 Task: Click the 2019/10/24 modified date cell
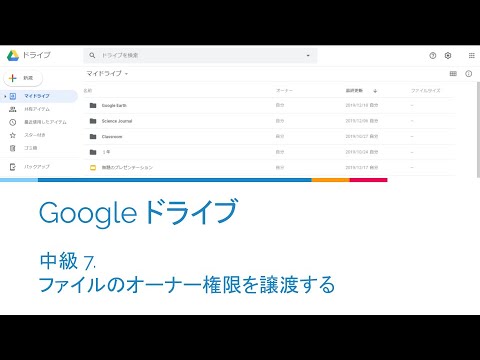tap(362, 152)
